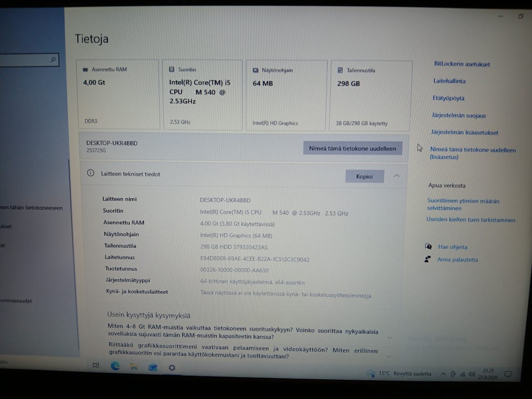
Task: Open Suorittimen ytimien määrän selvittäminen link
Action: click(463, 204)
